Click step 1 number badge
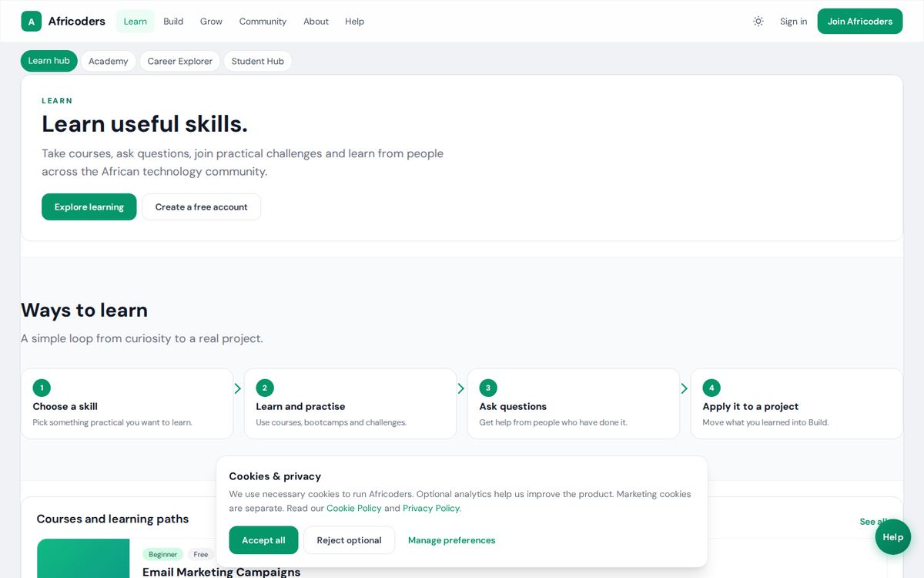 pos(42,388)
